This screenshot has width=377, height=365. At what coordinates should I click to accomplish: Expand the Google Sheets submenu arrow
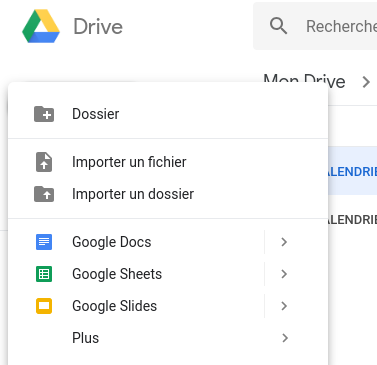[x=284, y=274]
